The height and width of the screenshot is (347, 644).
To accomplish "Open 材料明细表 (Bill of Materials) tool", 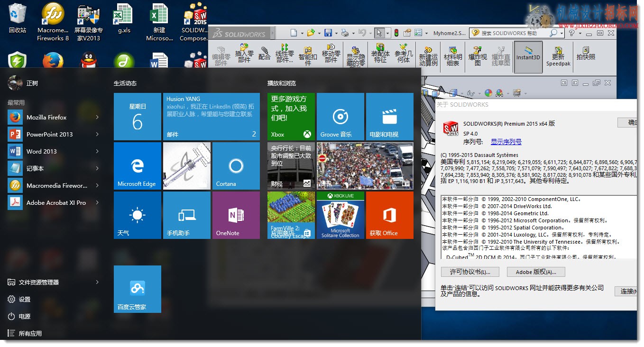I will pyautogui.click(x=453, y=56).
